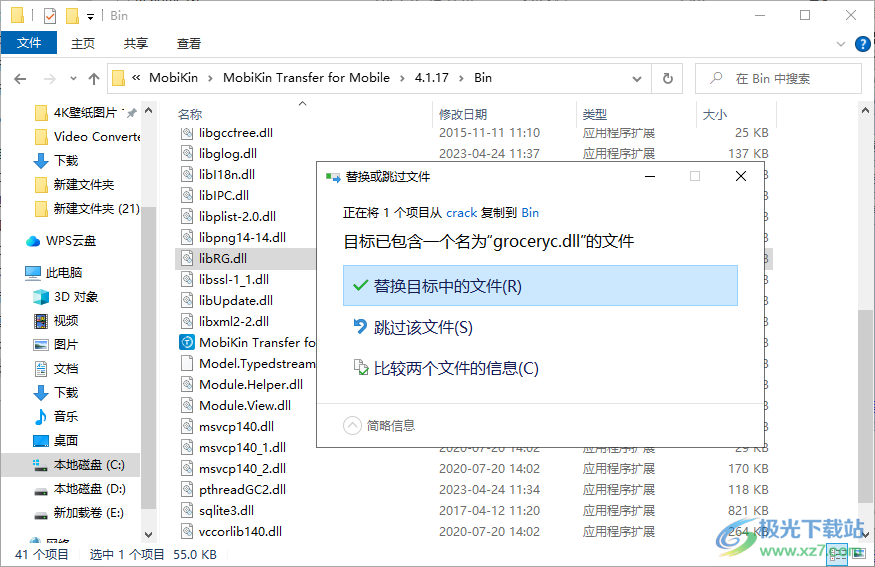Sort by 类型 column header
The height and width of the screenshot is (567, 875).
click(594, 114)
